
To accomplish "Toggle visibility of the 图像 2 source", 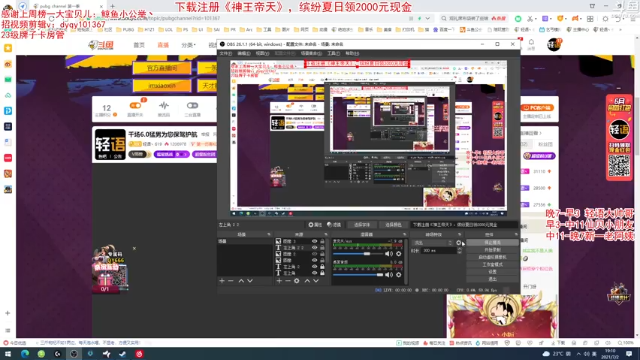I will pos(314,253).
